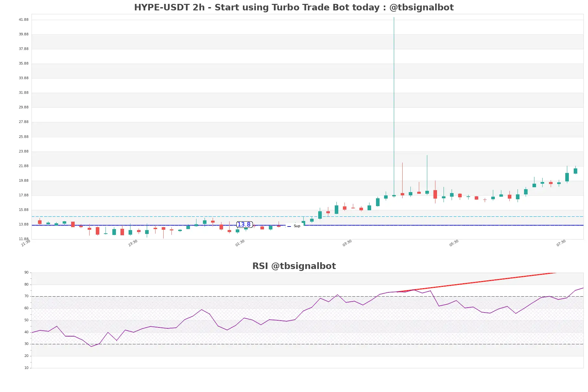Click the RSI 90 axis label
This screenshot has width=588, height=392.
26,273
